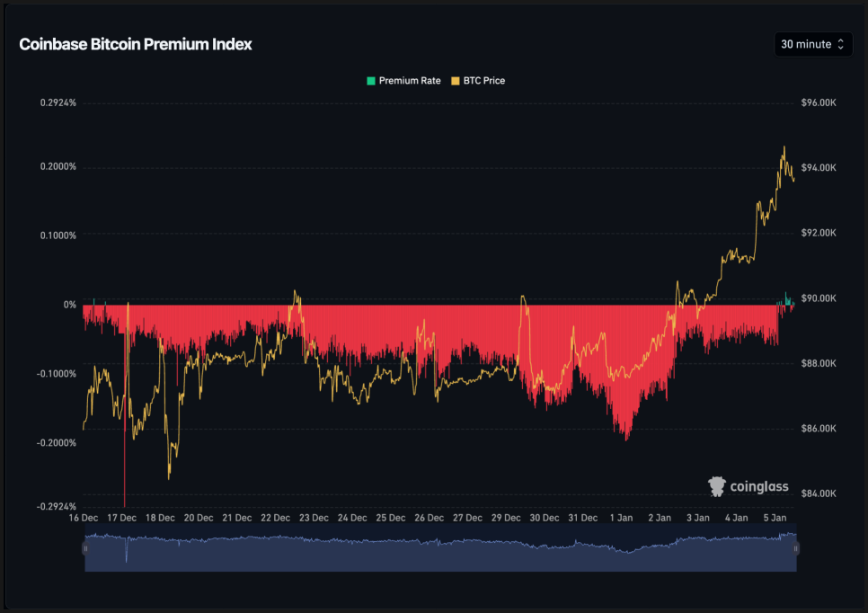
Task: Click the coinglass watermark text
Action: tap(759, 487)
